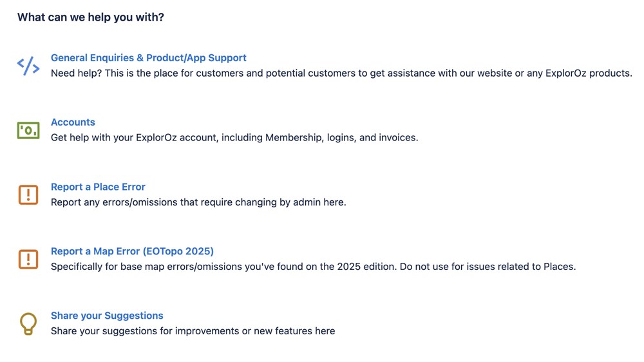Viewport: 644px width, 362px height.
Task: Click the exclamation icon beside Map Error
Action: click(28, 259)
